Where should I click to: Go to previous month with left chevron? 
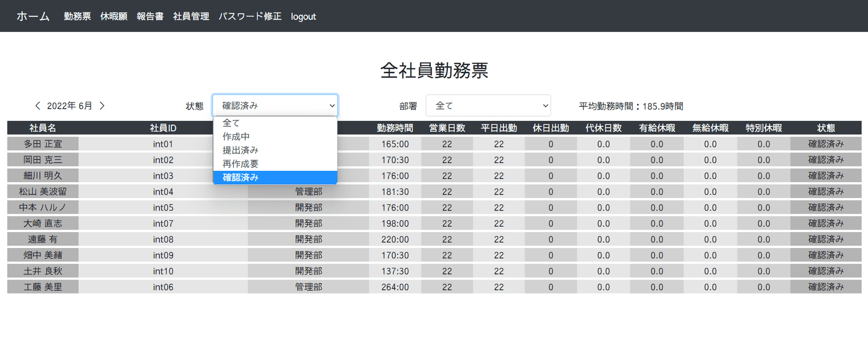(37, 106)
